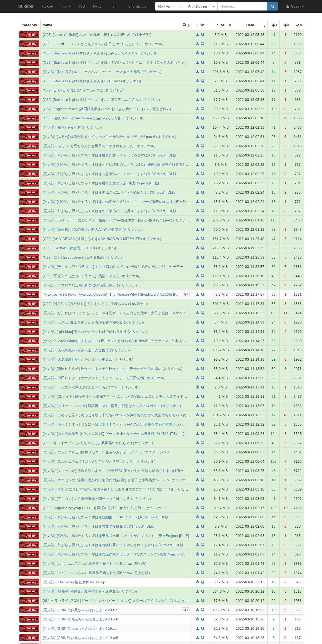Sort table by Date column
This screenshot has width=322, height=644.
[250, 25]
